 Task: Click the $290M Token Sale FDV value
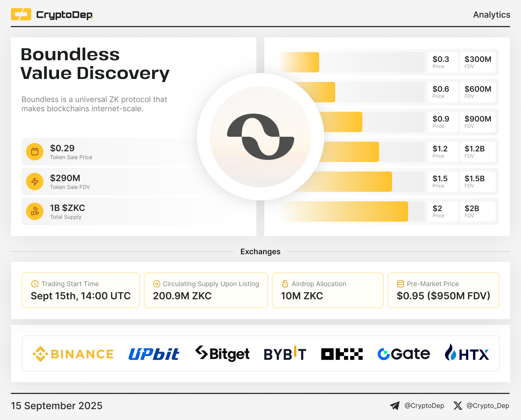tap(65, 178)
